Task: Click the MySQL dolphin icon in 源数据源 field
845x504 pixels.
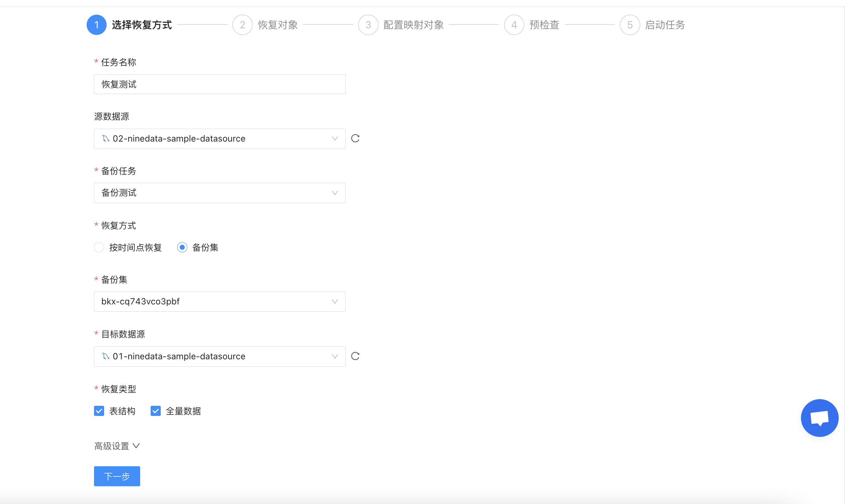Action: point(106,138)
